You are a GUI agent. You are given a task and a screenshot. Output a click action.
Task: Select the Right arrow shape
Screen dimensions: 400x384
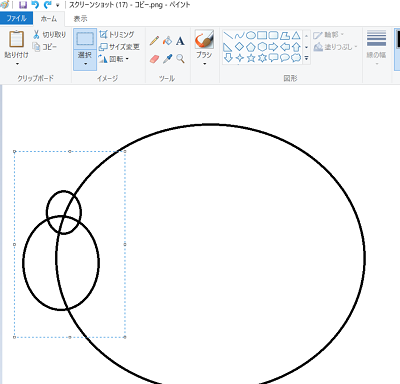tap(273, 47)
